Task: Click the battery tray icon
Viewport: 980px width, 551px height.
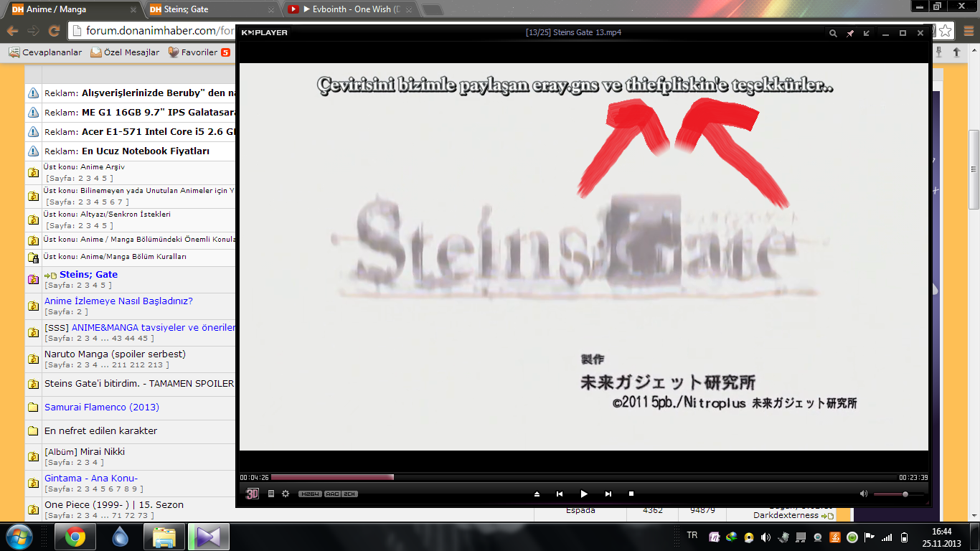Action: [x=904, y=537]
